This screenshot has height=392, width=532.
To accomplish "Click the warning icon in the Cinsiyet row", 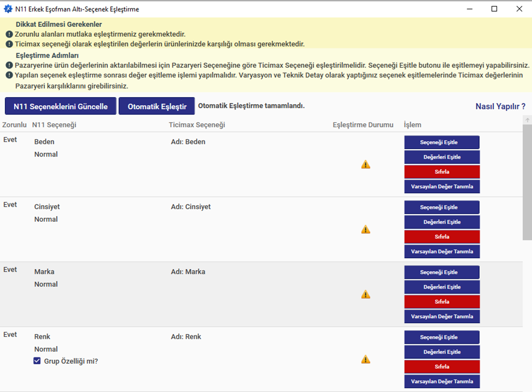I will [366, 230].
